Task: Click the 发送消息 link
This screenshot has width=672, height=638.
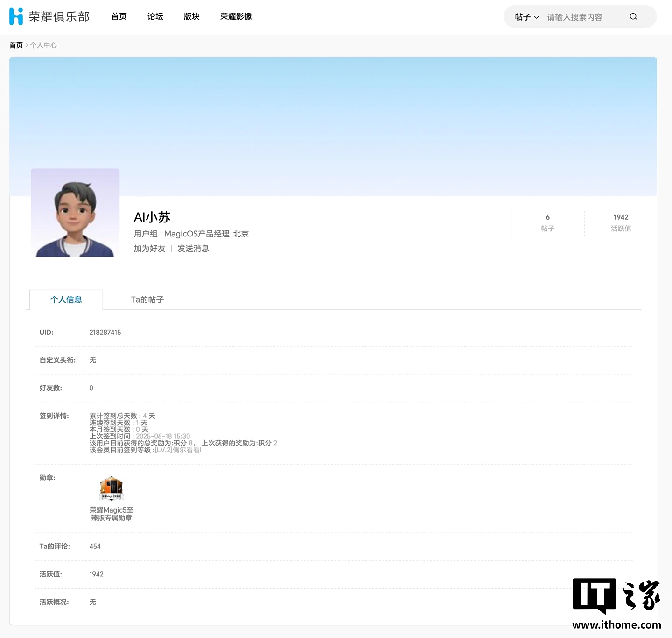Action: pyautogui.click(x=193, y=249)
